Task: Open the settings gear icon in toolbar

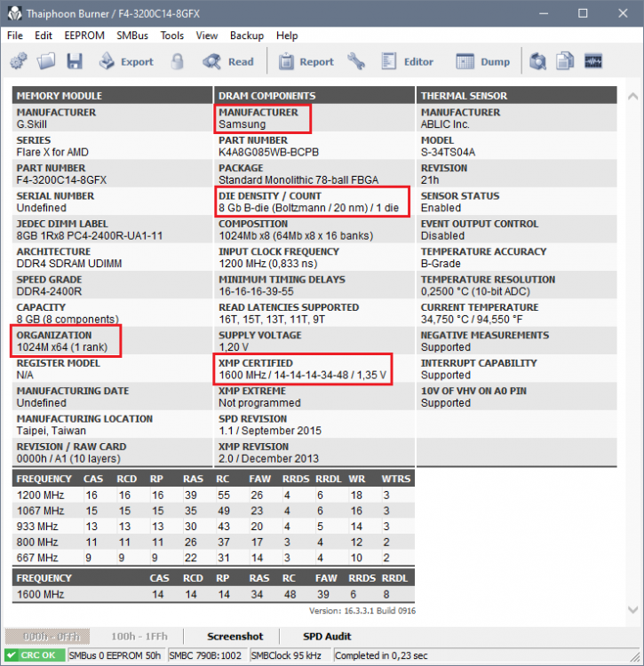Action: 19,61
